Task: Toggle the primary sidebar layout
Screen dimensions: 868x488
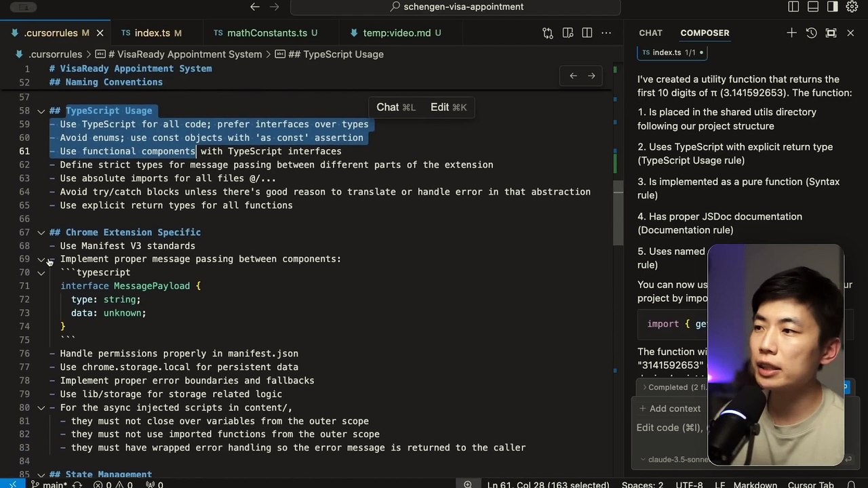Action: click(x=793, y=7)
